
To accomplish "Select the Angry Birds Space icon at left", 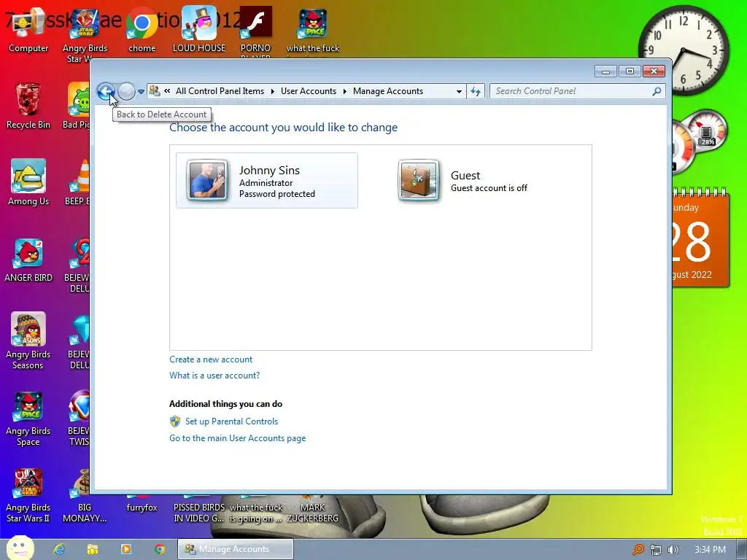I will [x=28, y=419].
